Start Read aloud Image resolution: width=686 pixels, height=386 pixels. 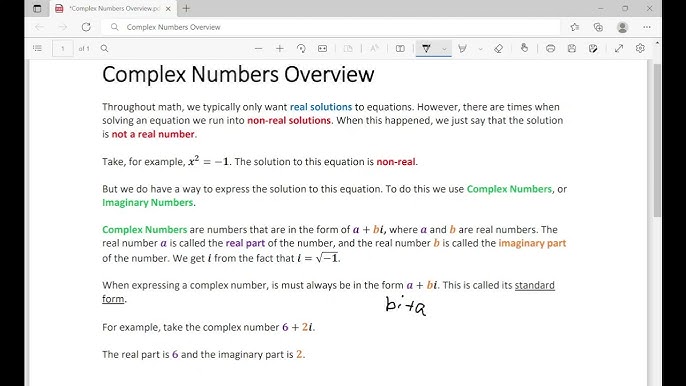click(x=374, y=49)
